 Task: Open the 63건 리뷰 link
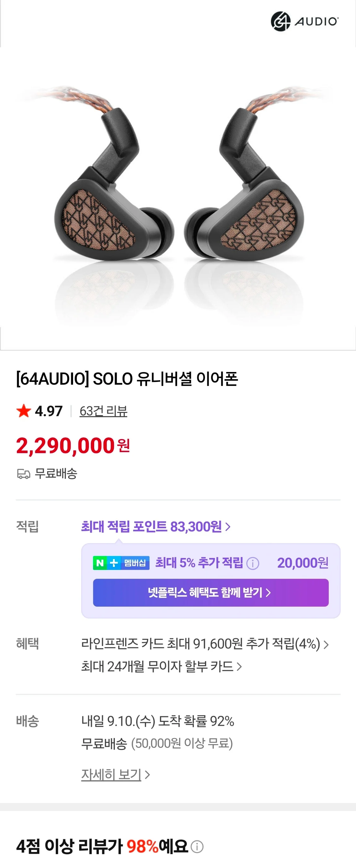(103, 411)
